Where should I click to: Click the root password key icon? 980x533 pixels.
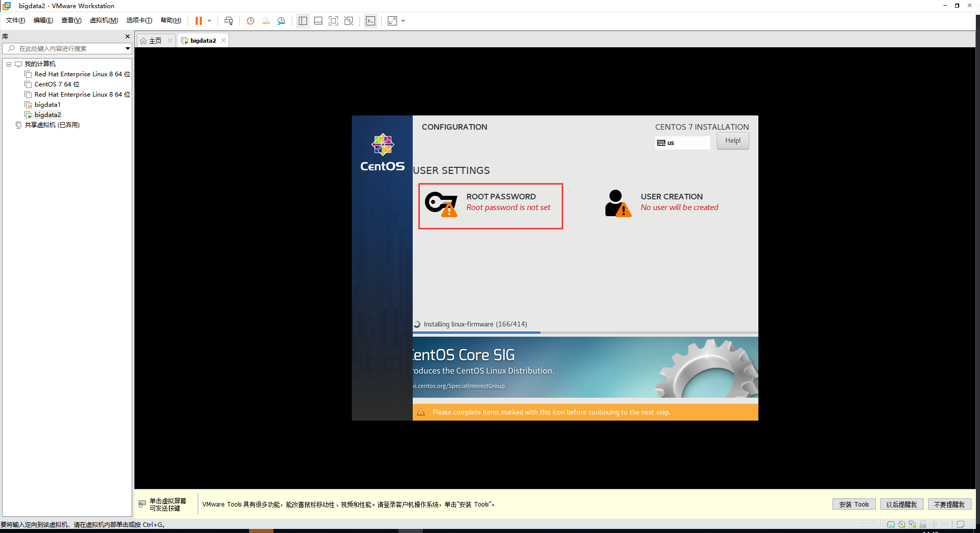441,204
